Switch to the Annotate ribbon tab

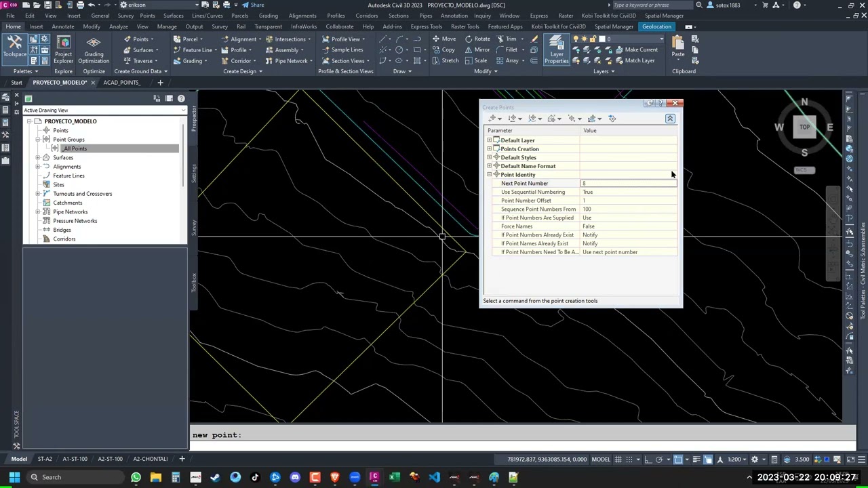pos(63,26)
